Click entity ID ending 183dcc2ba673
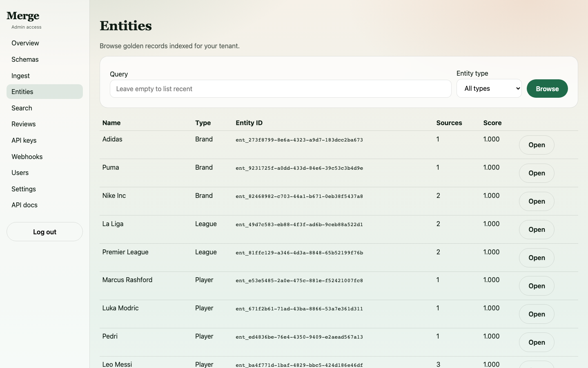 pyautogui.click(x=299, y=140)
